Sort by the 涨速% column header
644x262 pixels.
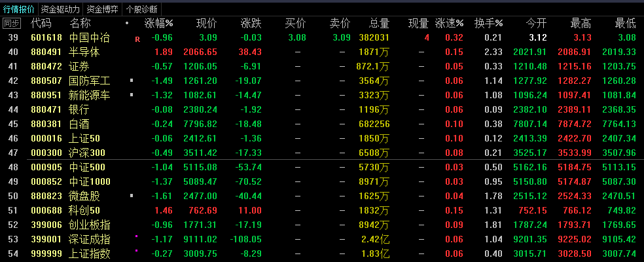450,24
